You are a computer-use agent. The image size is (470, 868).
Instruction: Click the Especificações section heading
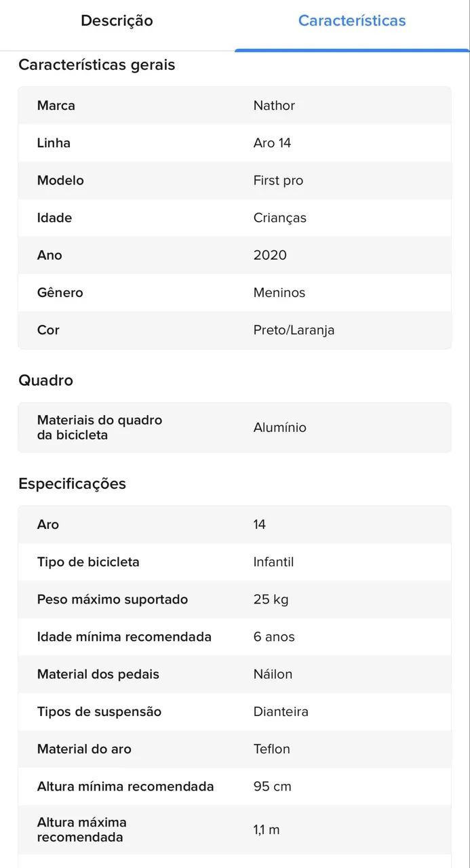[72, 484]
